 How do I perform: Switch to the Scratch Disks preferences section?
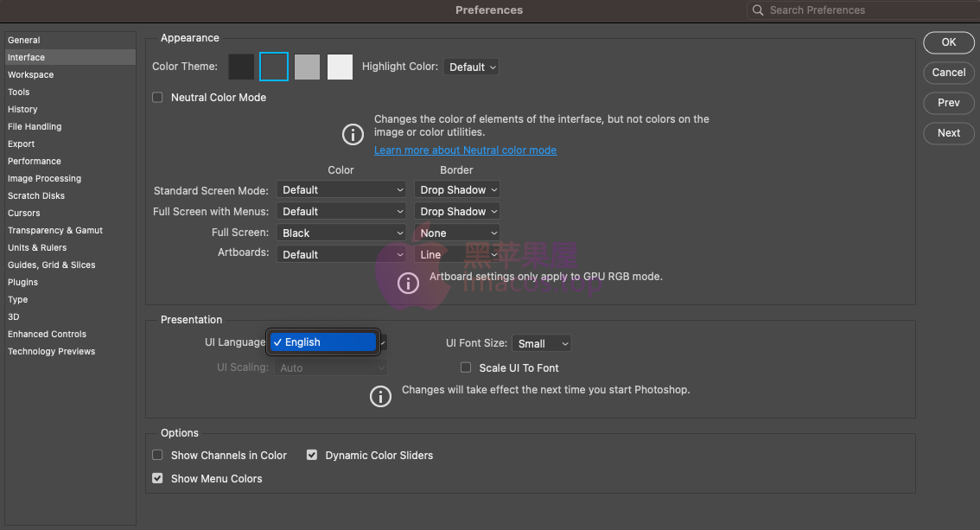point(35,195)
